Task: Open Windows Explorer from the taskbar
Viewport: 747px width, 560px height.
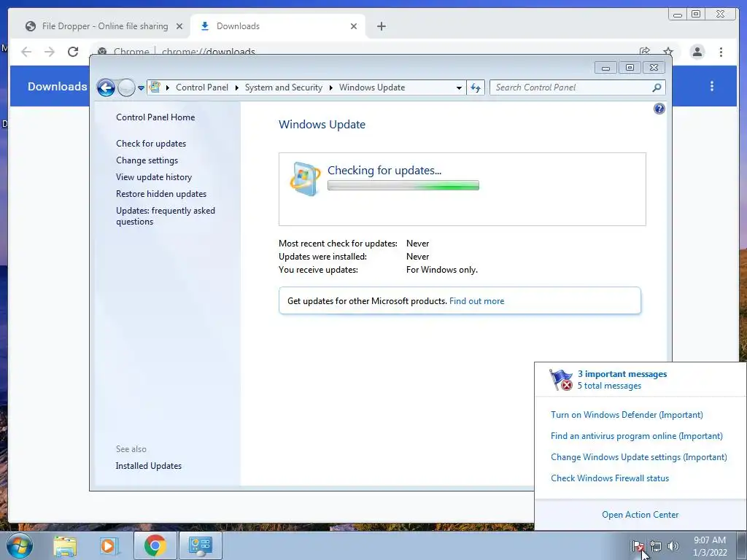Action: (65, 546)
